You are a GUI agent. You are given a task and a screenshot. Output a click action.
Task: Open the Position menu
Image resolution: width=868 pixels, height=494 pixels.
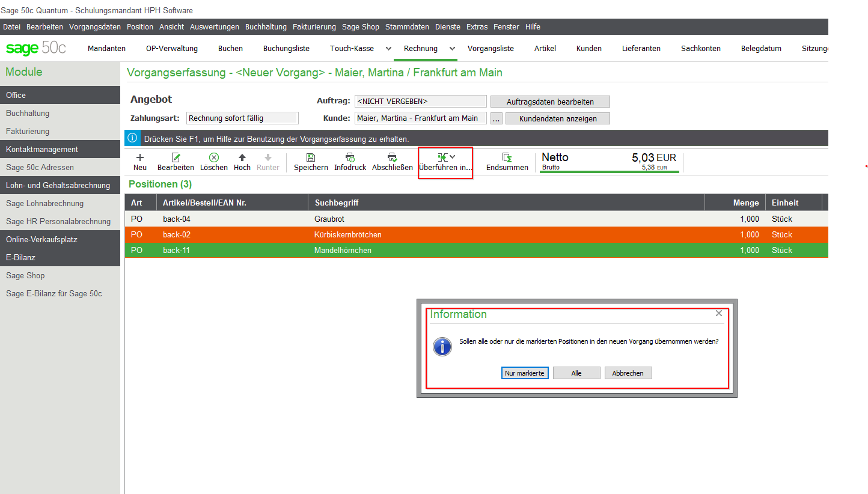[139, 27]
